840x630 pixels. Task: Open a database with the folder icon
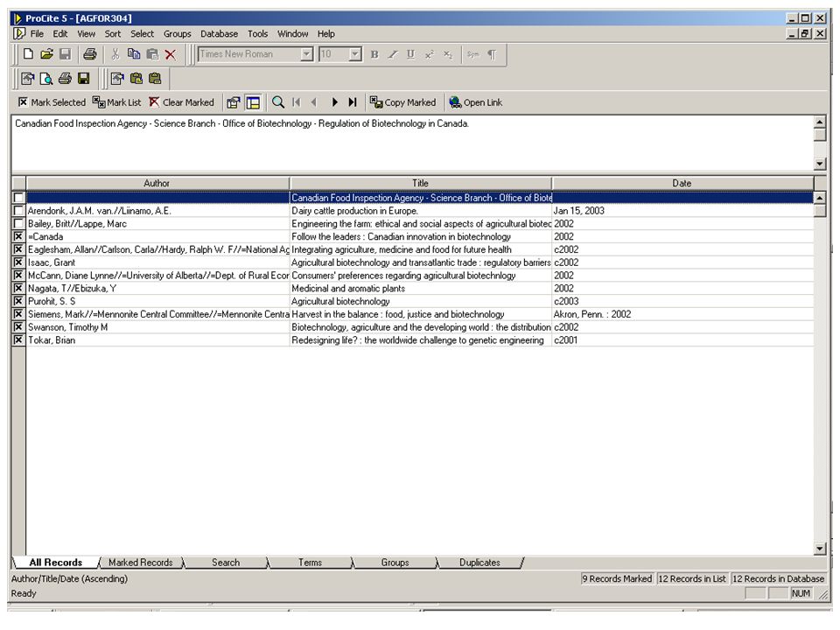[46, 54]
